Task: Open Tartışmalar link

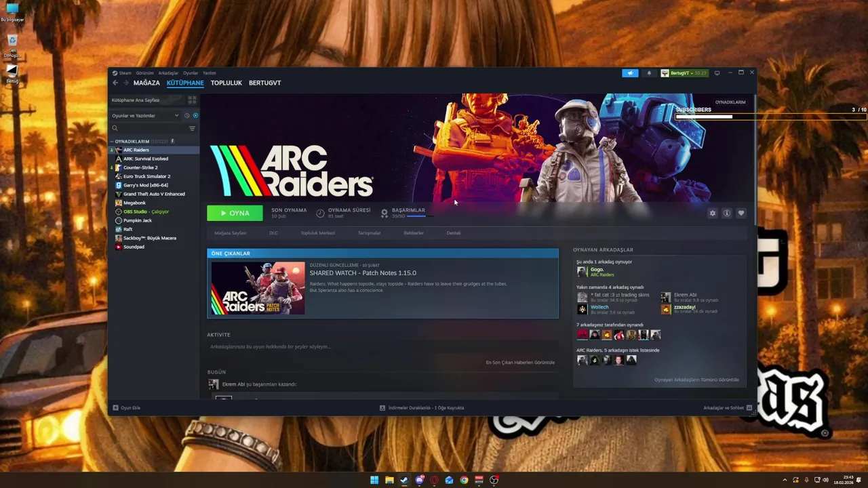Action: [x=369, y=233]
